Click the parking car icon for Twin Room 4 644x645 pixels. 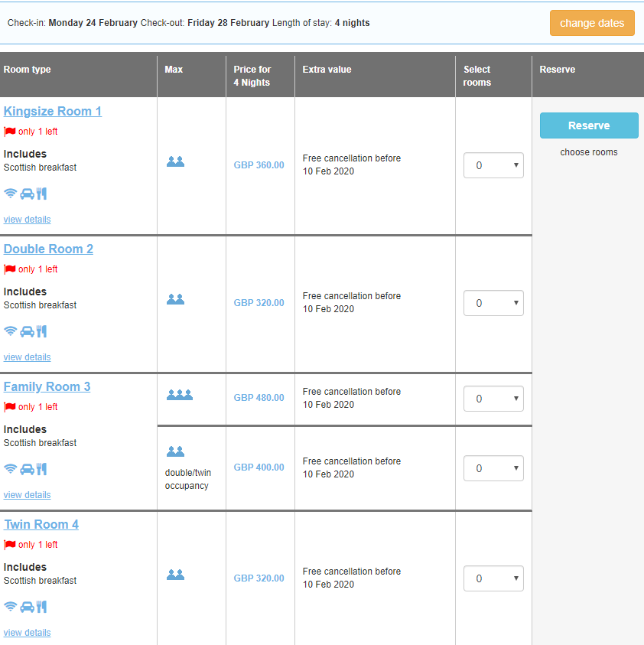(x=27, y=607)
